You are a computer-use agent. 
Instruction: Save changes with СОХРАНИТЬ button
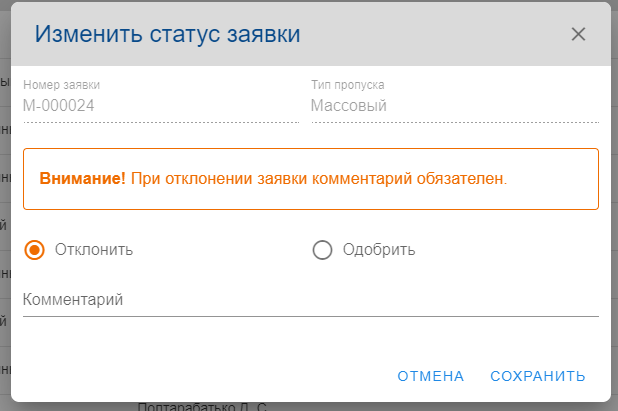537,376
